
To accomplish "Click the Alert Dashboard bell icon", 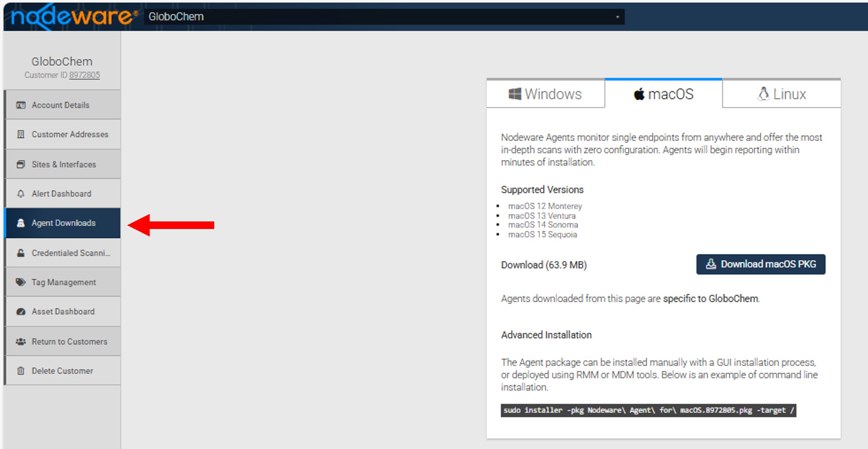I will click(21, 193).
